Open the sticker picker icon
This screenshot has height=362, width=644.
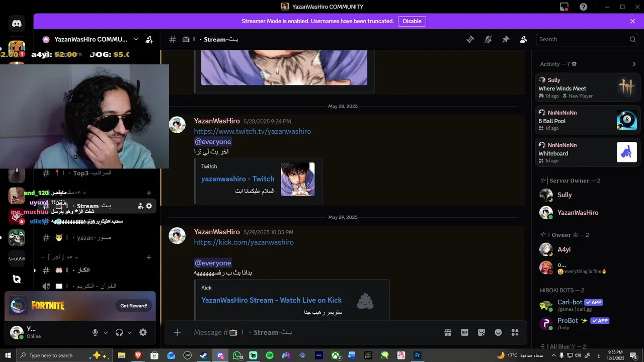(481, 332)
